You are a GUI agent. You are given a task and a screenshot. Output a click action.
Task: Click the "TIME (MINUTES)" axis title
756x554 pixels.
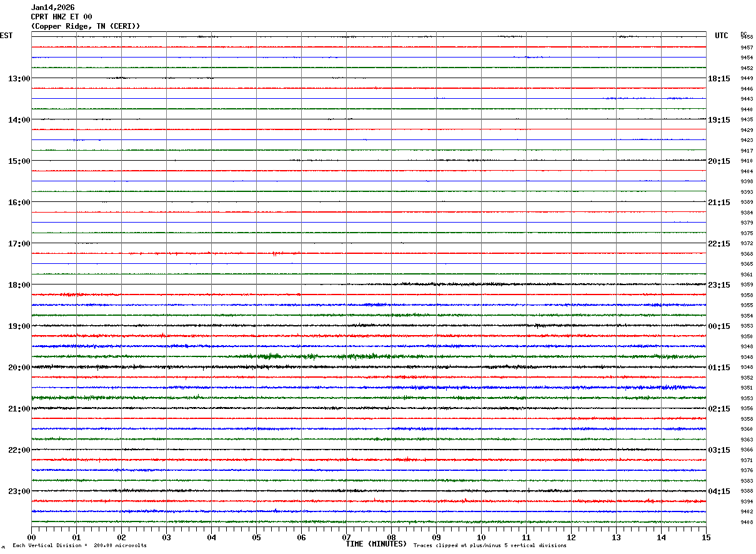click(x=376, y=544)
